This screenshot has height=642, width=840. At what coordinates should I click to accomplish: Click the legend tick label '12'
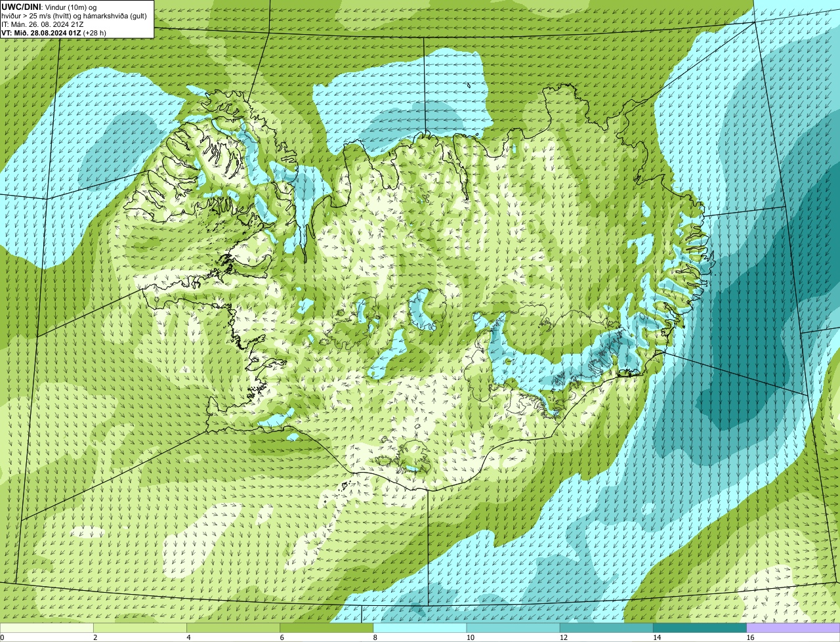tap(563, 637)
